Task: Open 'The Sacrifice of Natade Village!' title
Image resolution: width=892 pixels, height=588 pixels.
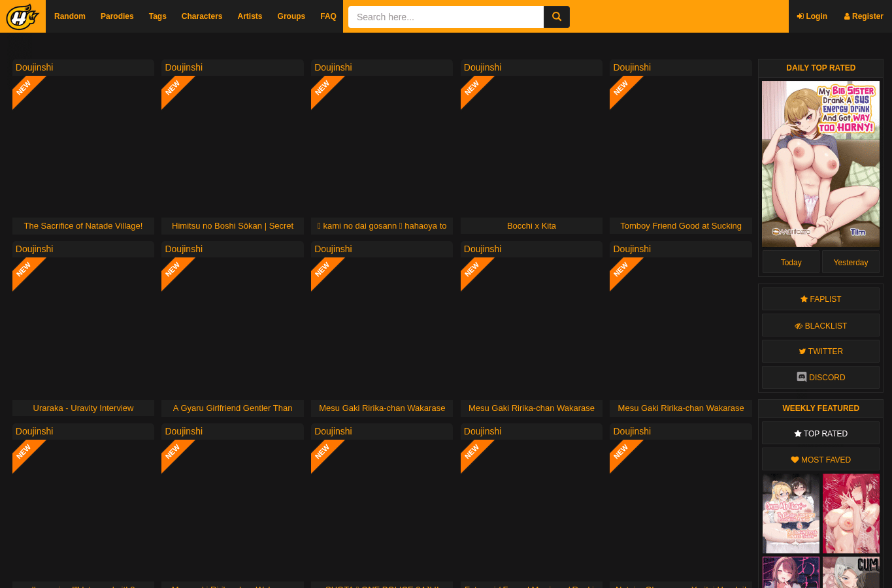Action: click(x=83, y=226)
